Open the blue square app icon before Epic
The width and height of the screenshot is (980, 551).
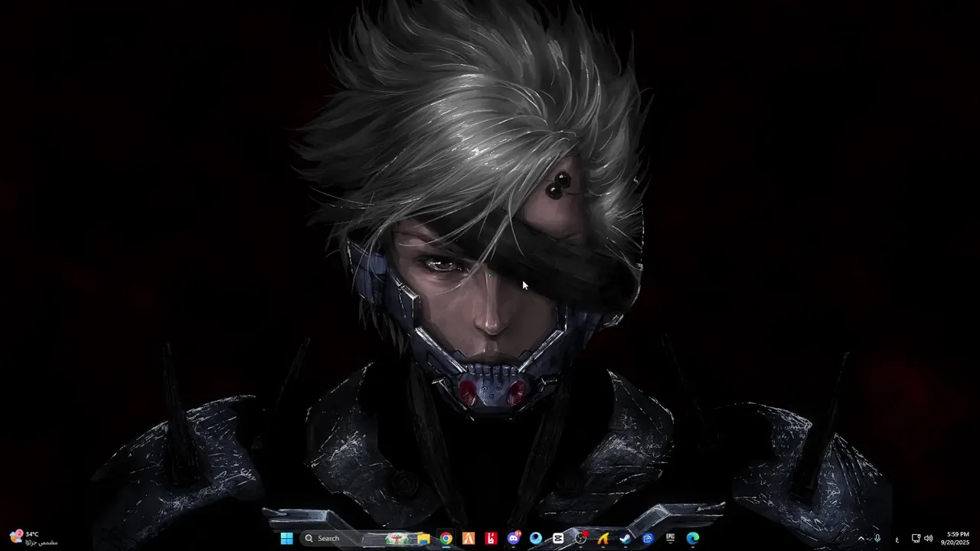pos(648,538)
